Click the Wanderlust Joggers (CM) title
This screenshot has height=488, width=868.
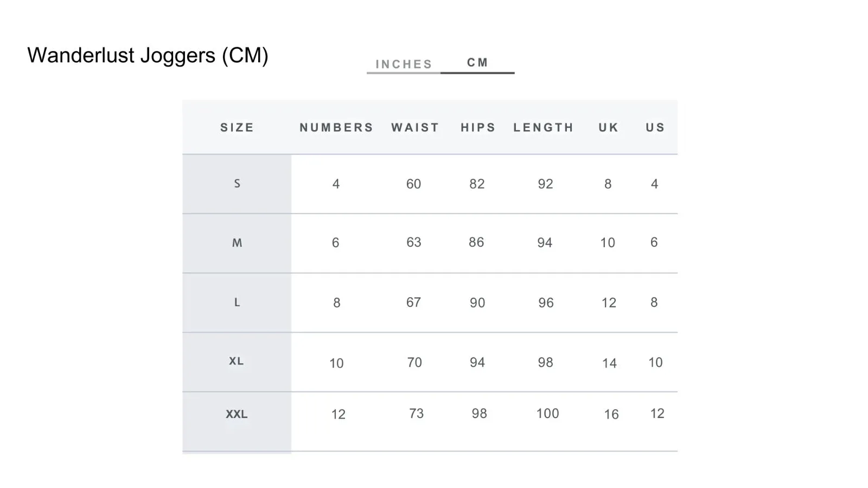coord(148,55)
